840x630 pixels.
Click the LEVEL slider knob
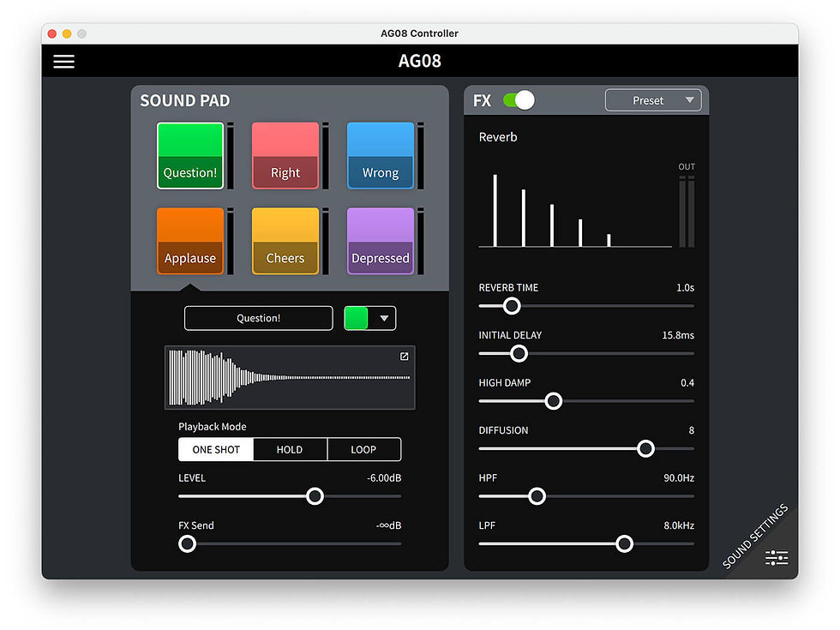click(x=315, y=496)
